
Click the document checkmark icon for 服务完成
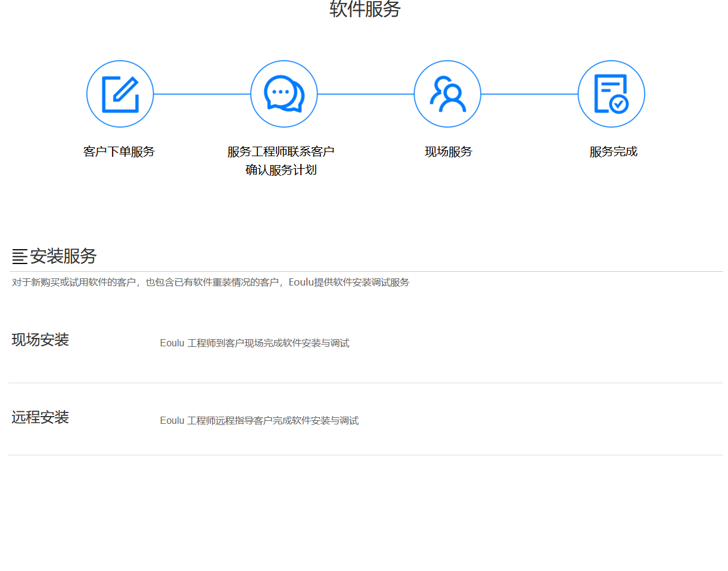tap(611, 94)
